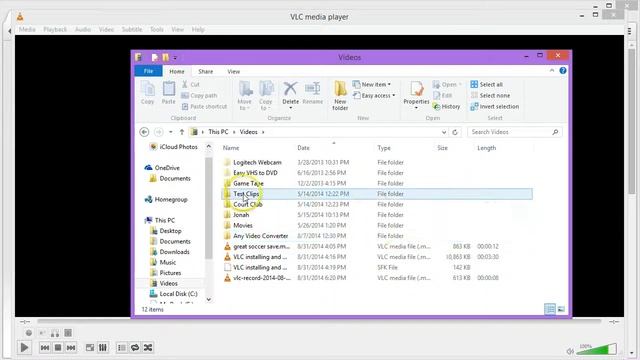Viewport: 640px width, 360px height.
Task: Click the Search Videos field
Action: tap(514, 132)
